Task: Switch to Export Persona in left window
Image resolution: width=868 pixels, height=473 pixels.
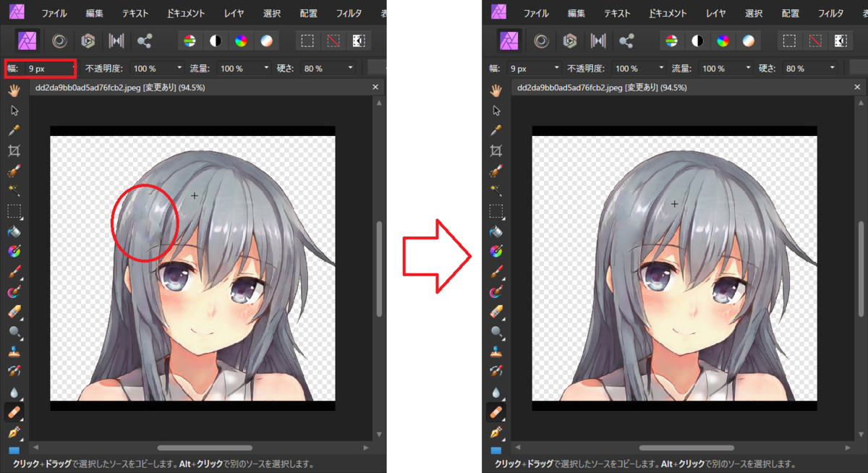Action: (x=144, y=41)
